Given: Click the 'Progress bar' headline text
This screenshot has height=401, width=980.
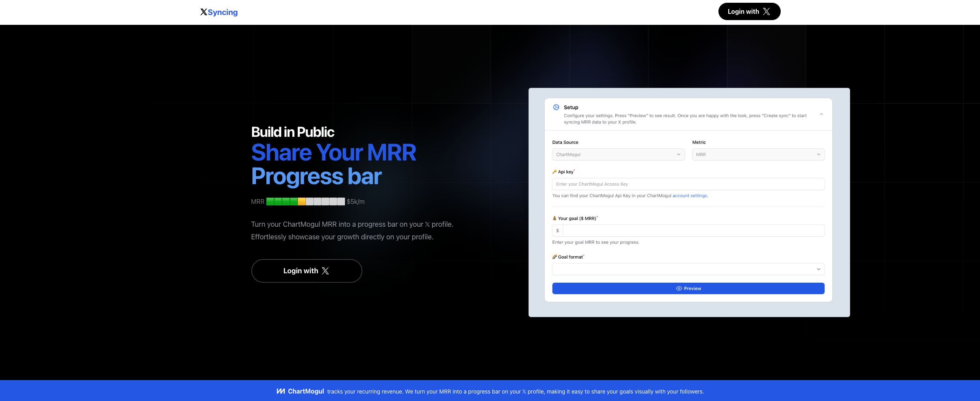Looking at the screenshot, I should coord(316,176).
